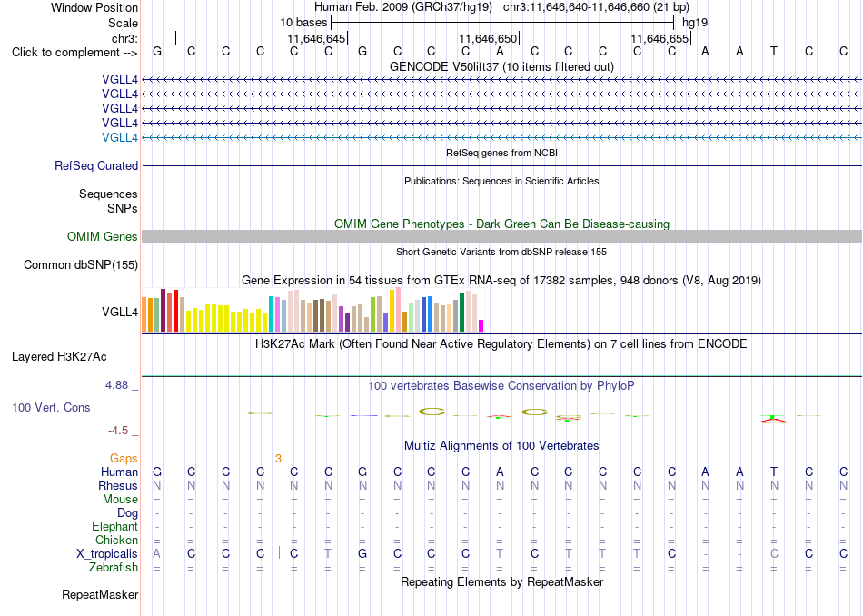Click the GENCODE V50lift37 track title
863x616 pixels.
coord(501,66)
